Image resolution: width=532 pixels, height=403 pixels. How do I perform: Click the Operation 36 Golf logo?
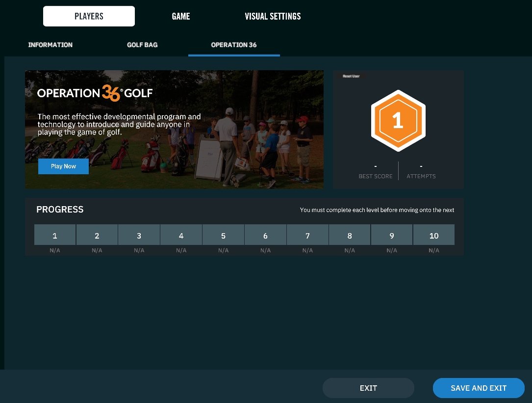[x=95, y=93]
